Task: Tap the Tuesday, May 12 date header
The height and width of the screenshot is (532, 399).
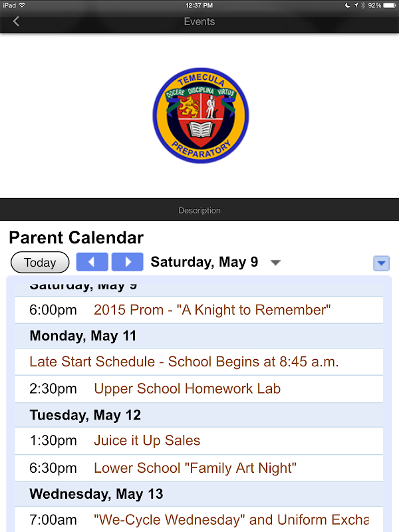Action: point(85,416)
